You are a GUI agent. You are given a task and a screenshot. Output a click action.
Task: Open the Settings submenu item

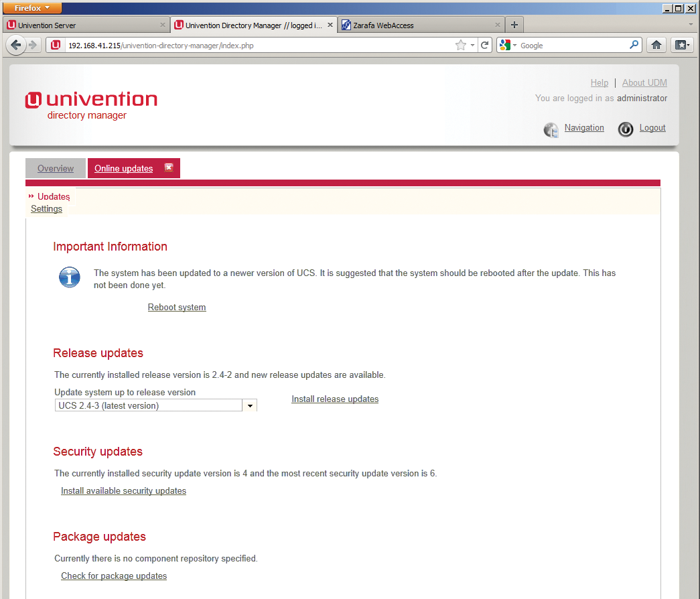pyautogui.click(x=46, y=208)
